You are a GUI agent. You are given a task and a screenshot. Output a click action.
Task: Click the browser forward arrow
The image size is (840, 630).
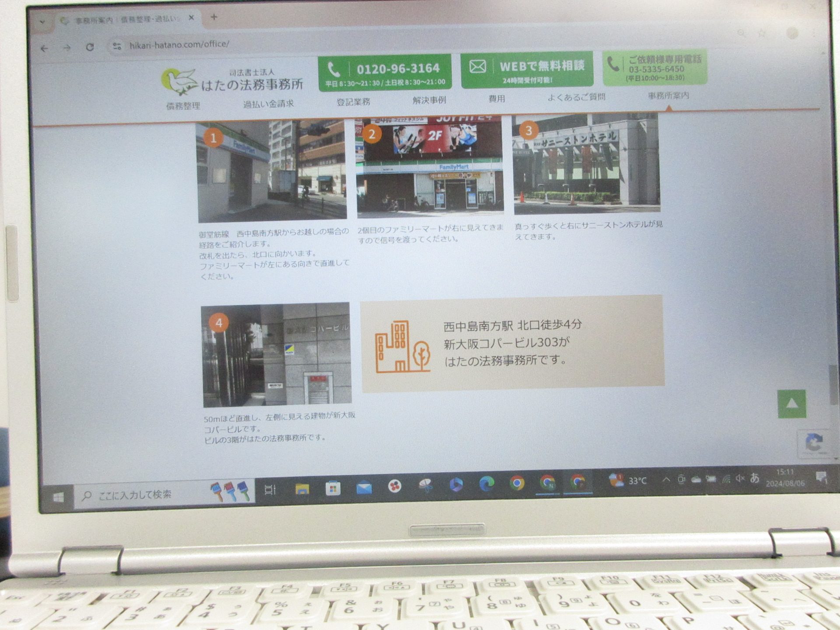[67, 48]
